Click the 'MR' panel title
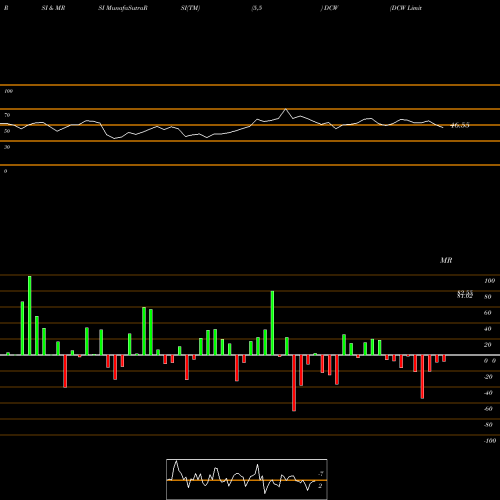This screenshot has height=500, width=500. click(x=446, y=260)
